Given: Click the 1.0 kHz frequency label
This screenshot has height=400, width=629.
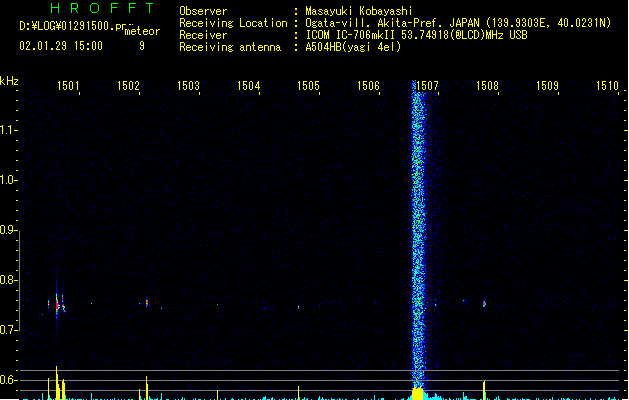Looking at the screenshot, I should coord(8,180).
